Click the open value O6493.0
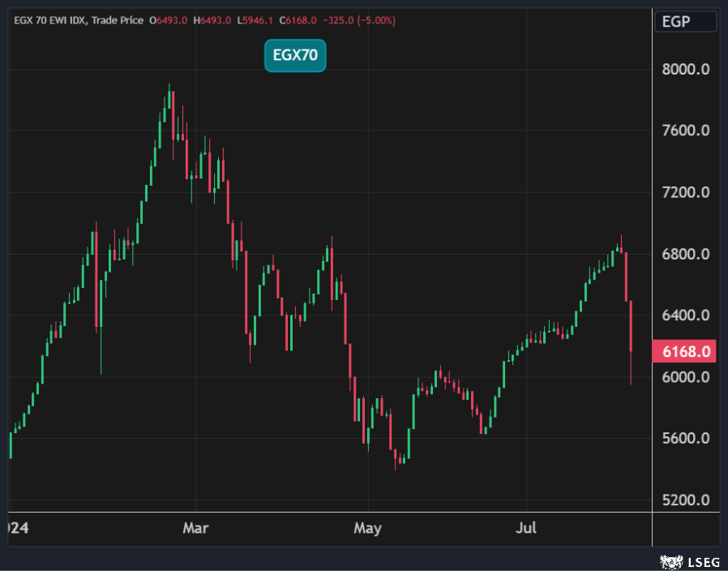This screenshot has height=571, width=728. (x=169, y=20)
